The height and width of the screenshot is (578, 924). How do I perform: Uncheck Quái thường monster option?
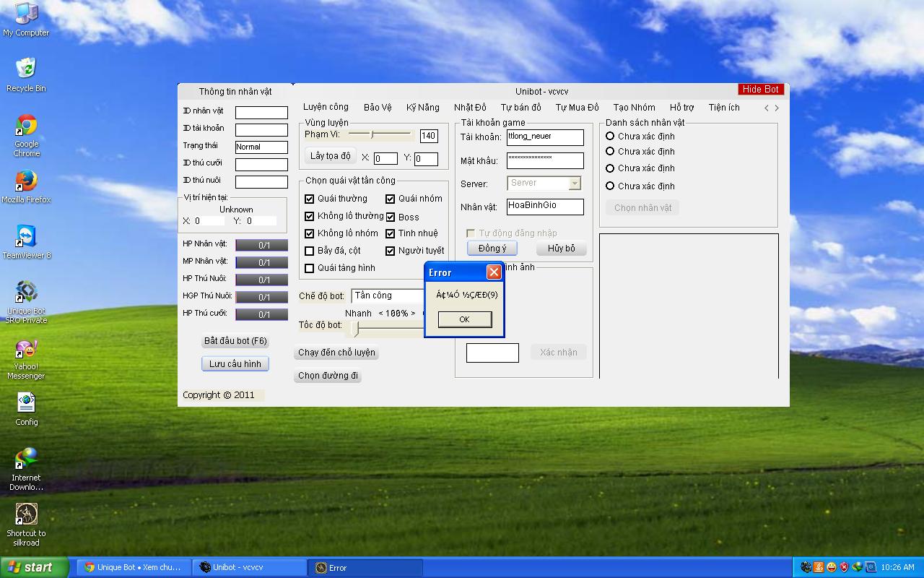coord(310,199)
